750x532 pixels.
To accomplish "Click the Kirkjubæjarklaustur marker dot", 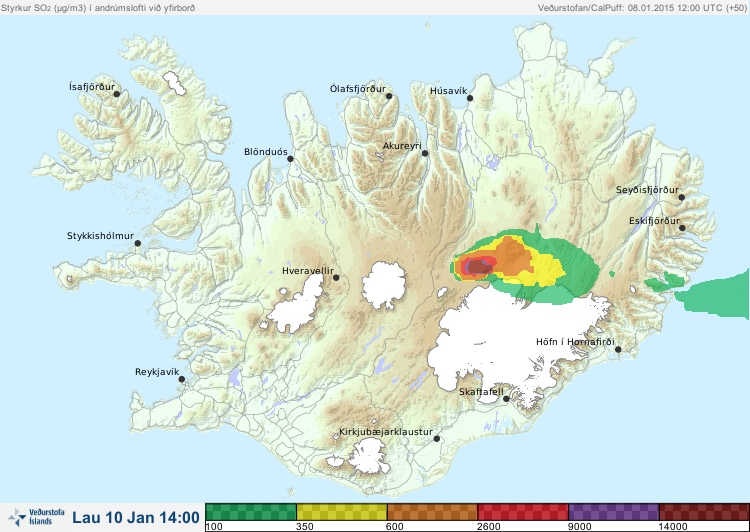I will pos(436,439).
